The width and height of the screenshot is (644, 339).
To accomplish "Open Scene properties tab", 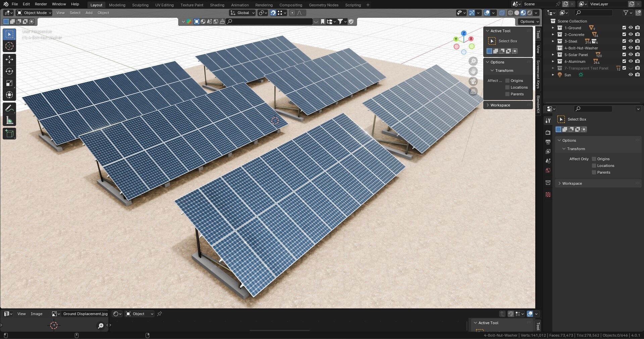I will click(548, 161).
